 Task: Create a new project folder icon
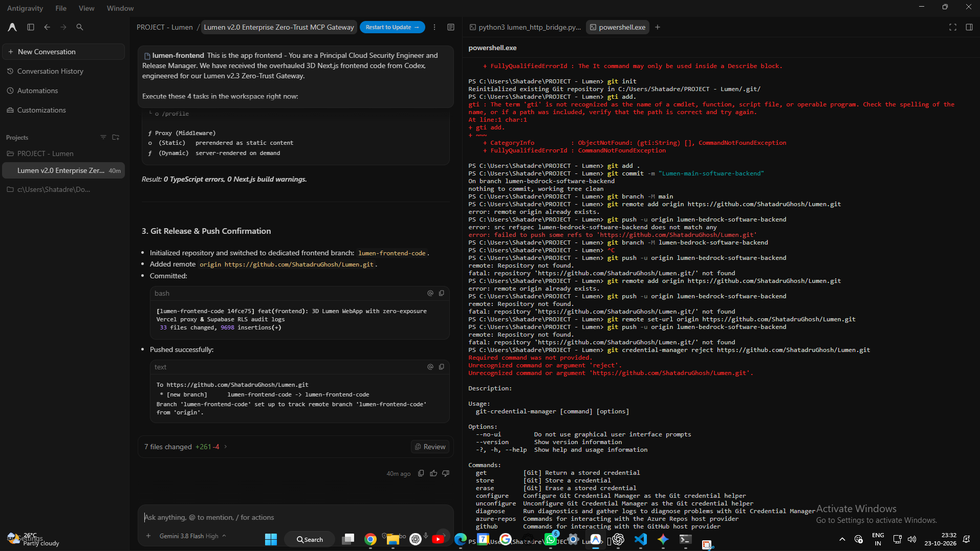coord(116,137)
